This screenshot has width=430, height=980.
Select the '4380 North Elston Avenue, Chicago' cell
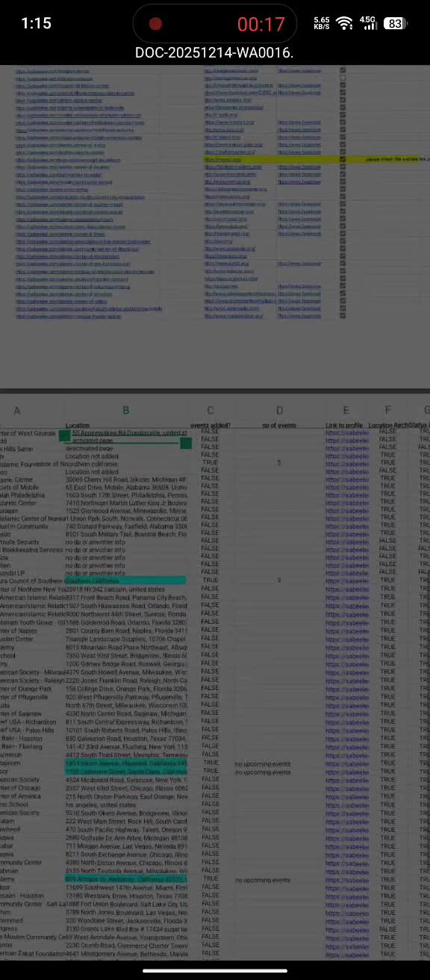(125, 863)
